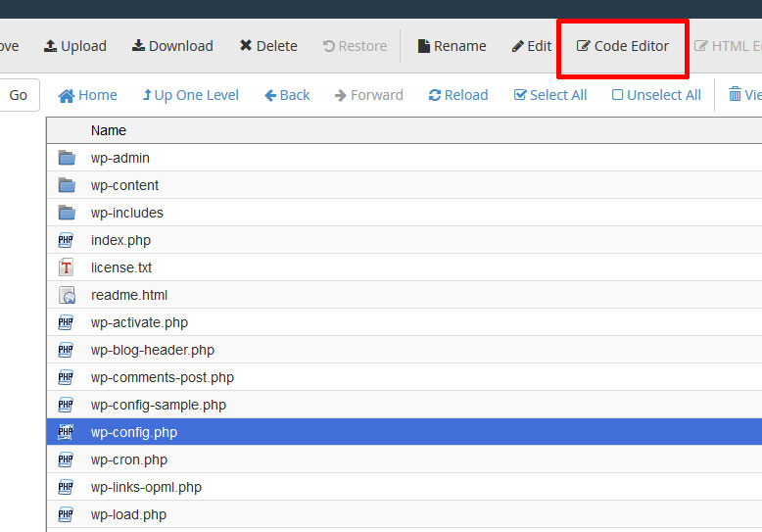Click the Restore toolbar item

coord(355,46)
